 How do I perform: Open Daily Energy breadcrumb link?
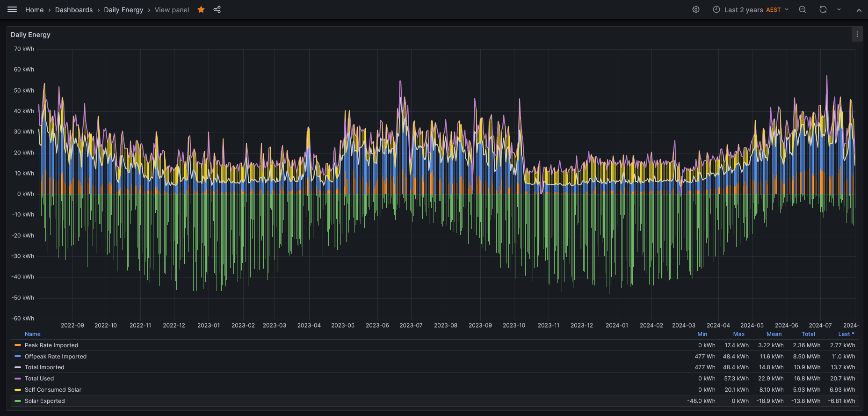point(123,10)
